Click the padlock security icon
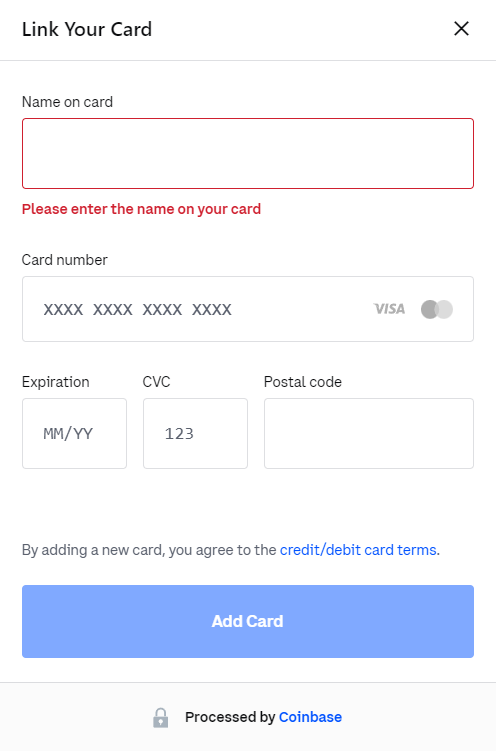The height and width of the screenshot is (751, 496). click(x=160, y=717)
